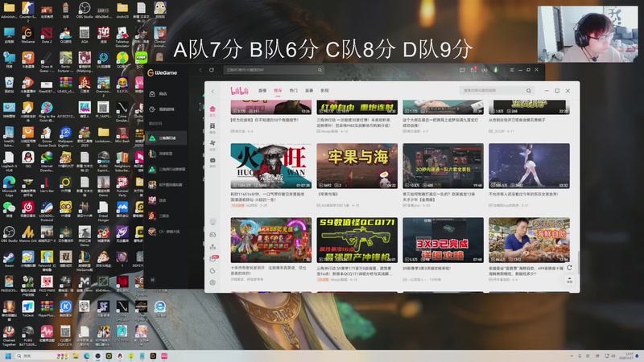Switch to bilibili 直播 tab
This screenshot has height=362, width=644.
pos(262,91)
